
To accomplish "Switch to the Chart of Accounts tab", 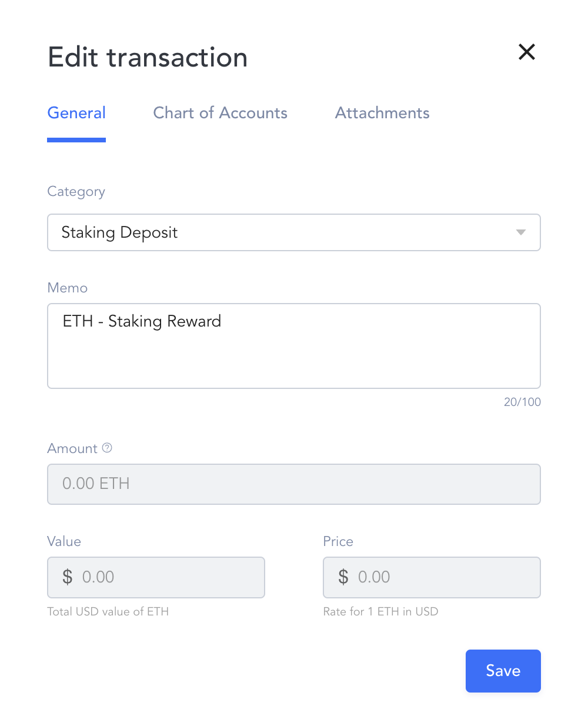I will coord(220,113).
